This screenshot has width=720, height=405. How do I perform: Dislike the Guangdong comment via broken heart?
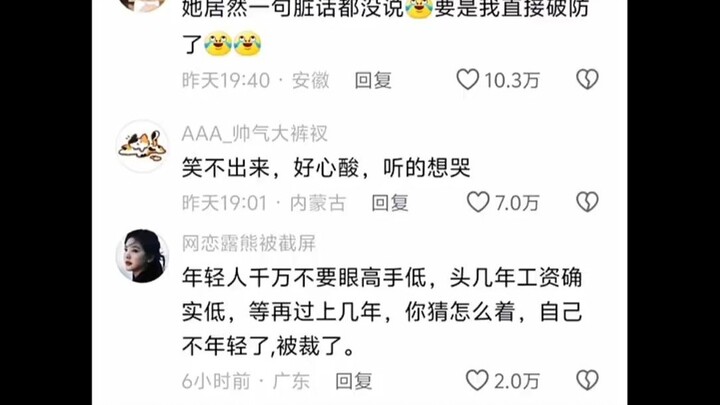[587, 380]
